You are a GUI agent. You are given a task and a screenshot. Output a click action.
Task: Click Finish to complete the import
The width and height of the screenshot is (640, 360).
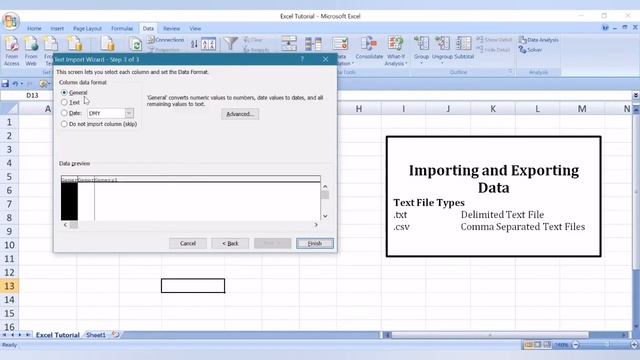[x=315, y=243]
